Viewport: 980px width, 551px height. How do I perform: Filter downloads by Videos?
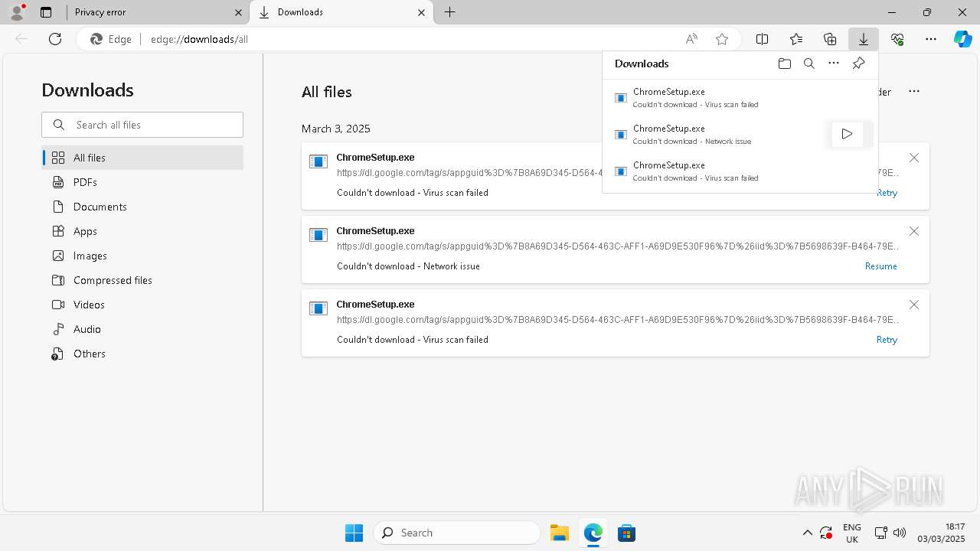click(142, 305)
